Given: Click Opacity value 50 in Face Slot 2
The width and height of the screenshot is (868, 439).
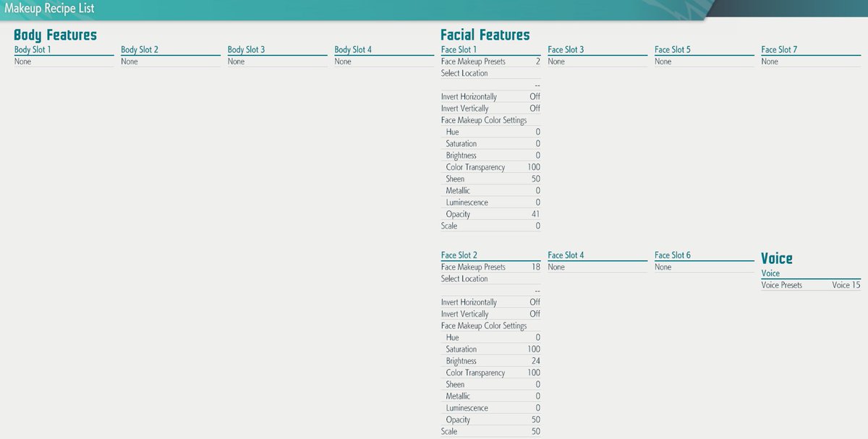Looking at the screenshot, I should point(535,419).
